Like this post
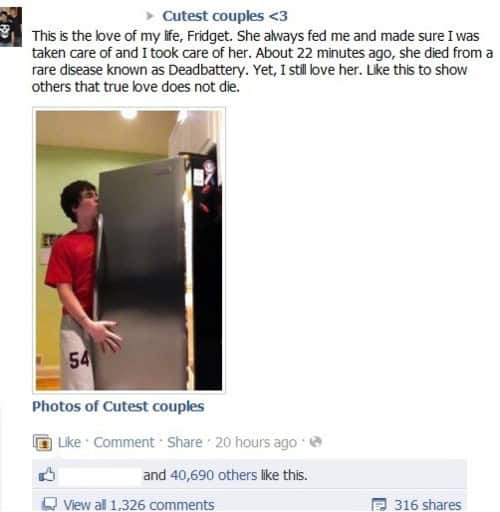This screenshot has width=500, height=512. (69, 442)
